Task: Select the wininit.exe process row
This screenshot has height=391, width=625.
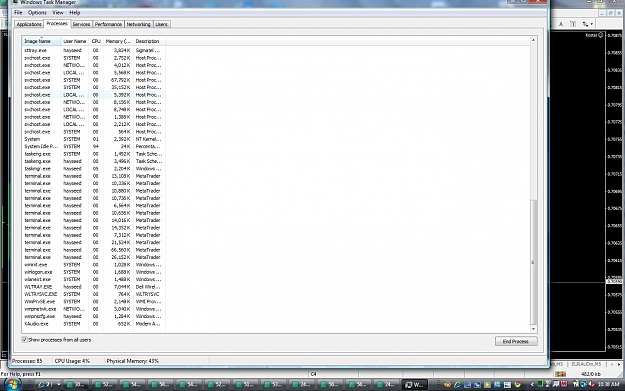Action: 94,265
